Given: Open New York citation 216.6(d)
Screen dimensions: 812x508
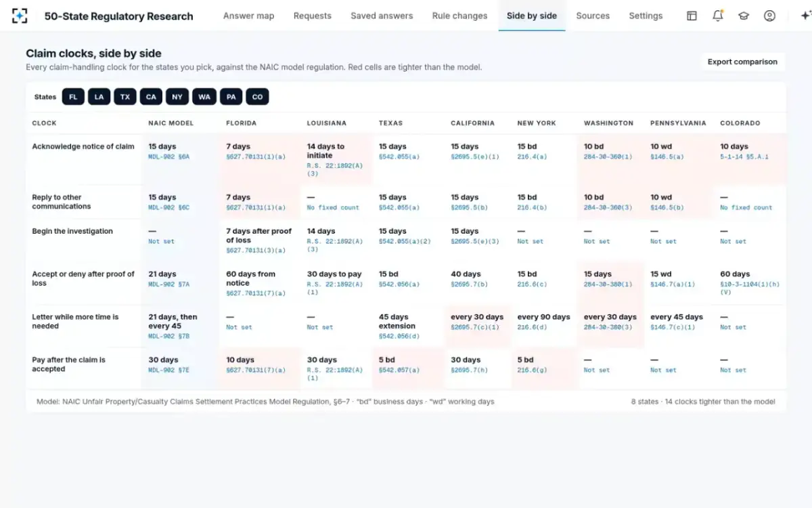Looking at the screenshot, I should click(531, 327).
